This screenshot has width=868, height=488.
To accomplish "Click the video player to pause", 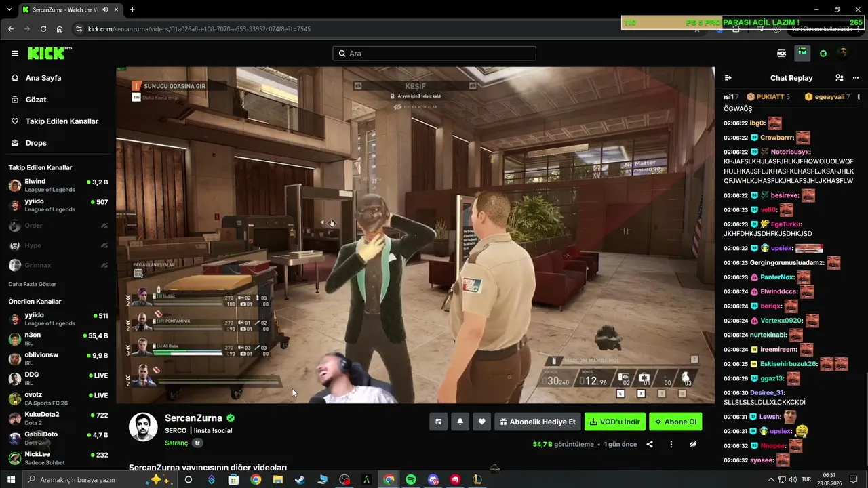I will [x=415, y=235].
